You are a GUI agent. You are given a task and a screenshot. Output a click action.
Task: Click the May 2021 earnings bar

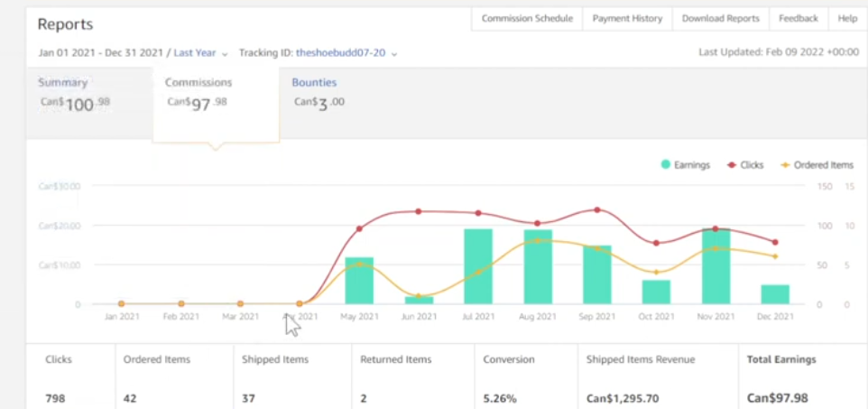(x=359, y=281)
